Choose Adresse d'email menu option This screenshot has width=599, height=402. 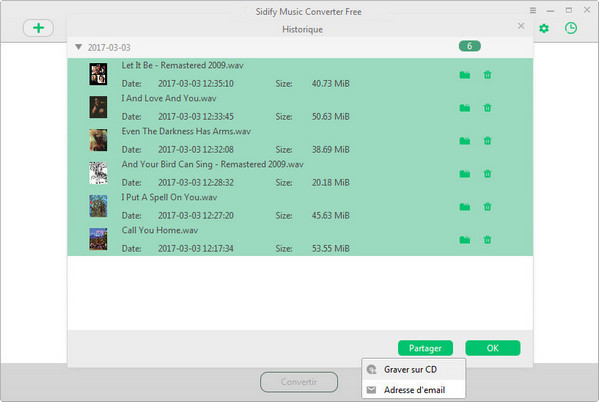[x=413, y=390]
